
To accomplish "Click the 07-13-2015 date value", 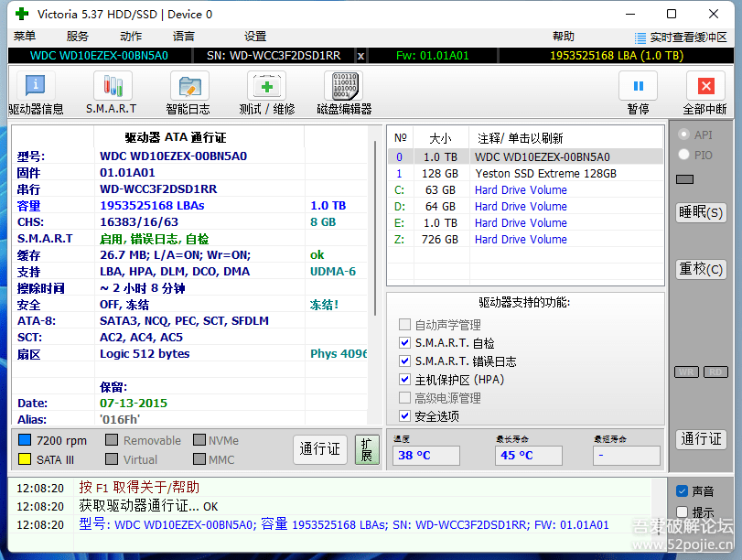I will click(x=134, y=403).
